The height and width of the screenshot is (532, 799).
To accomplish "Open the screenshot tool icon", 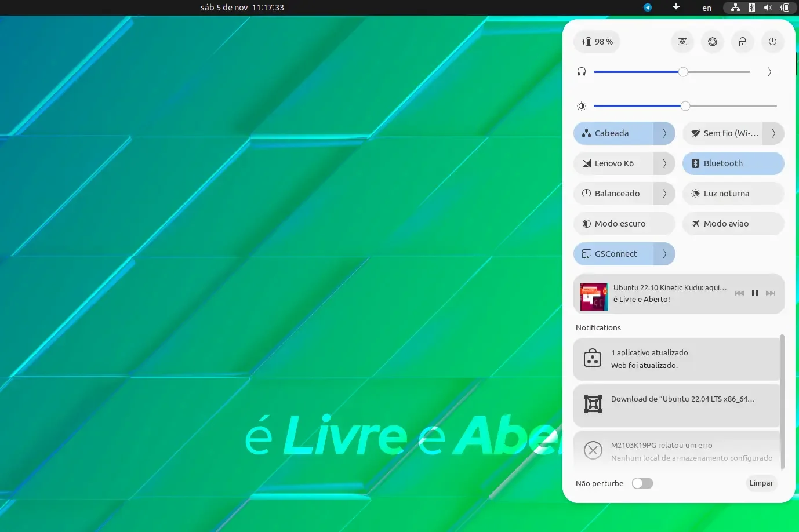I will pyautogui.click(x=682, y=42).
